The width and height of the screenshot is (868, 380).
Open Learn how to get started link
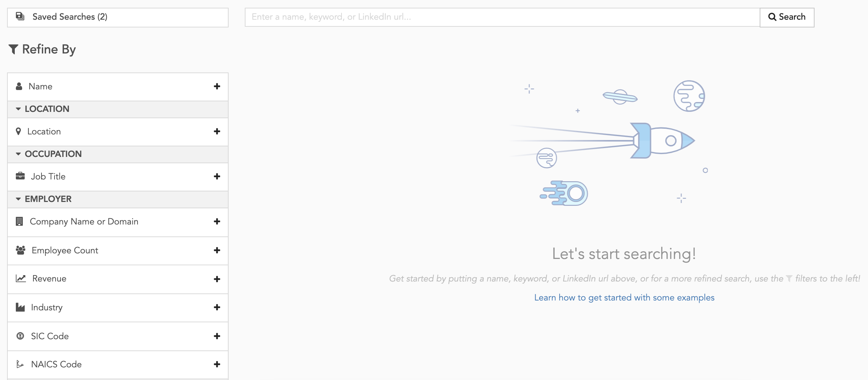(x=624, y=298)
